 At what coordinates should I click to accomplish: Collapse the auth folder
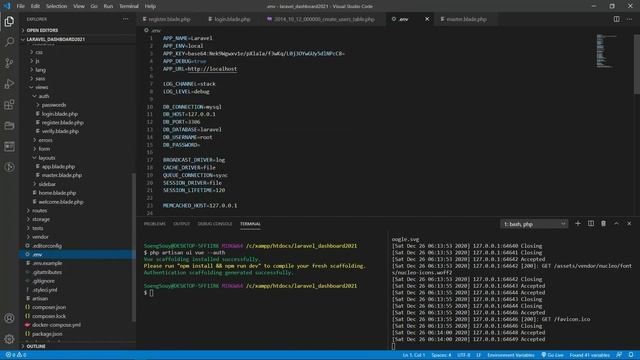coord(44,96)
